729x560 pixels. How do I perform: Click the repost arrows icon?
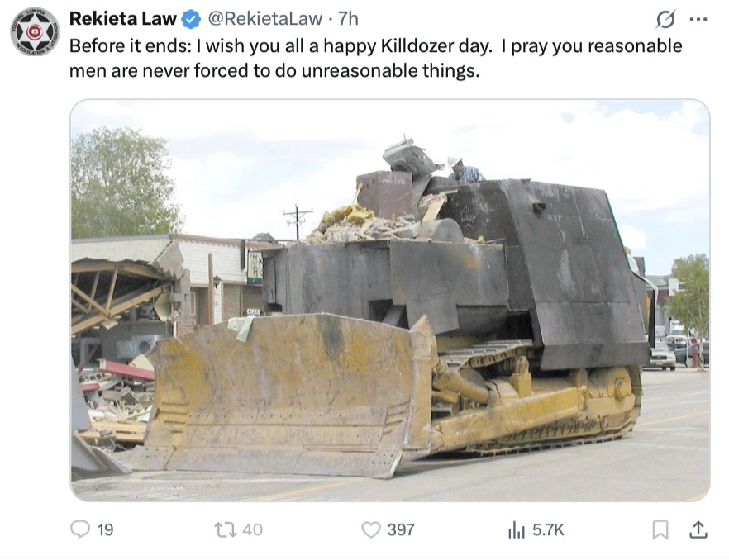tap(225, 529)
